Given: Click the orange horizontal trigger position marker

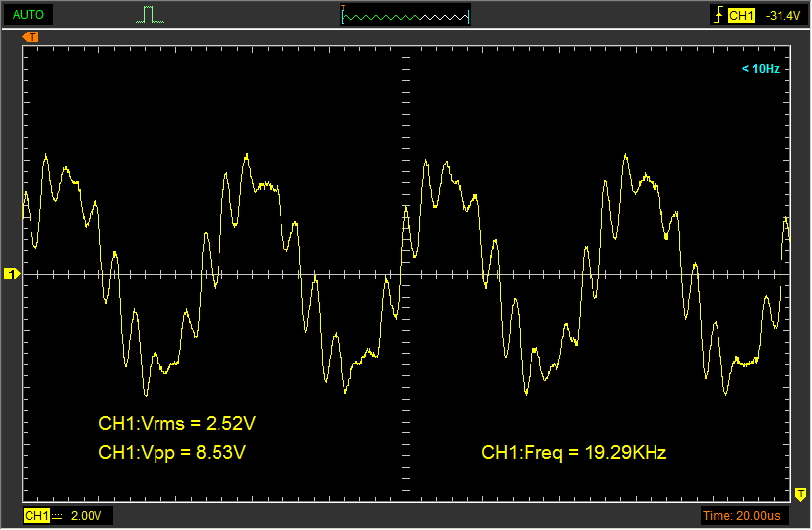Looking at the screenshot, I should 31,36.
